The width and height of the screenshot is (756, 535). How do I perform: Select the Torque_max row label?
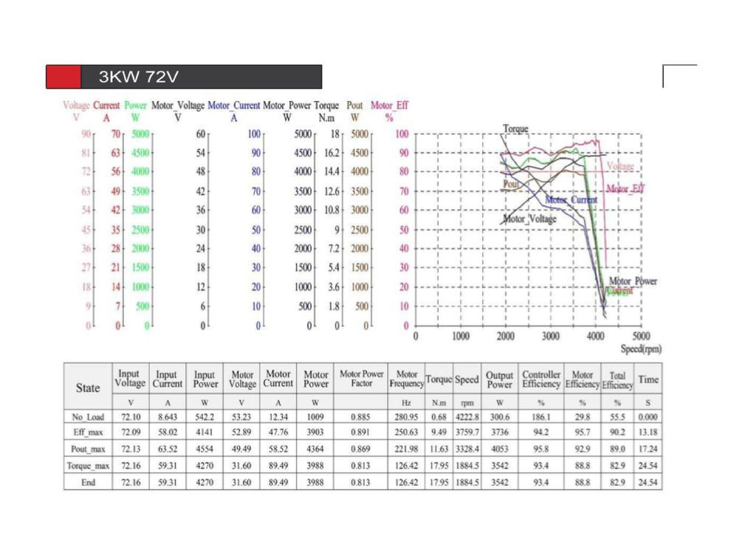click(88, 466)
